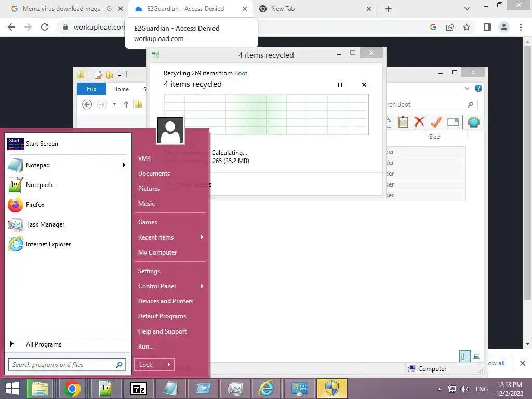Open My Computer from the Start menu
This screenshot has height=399, width=532.
pyautogui.click(x=157, y=252)
